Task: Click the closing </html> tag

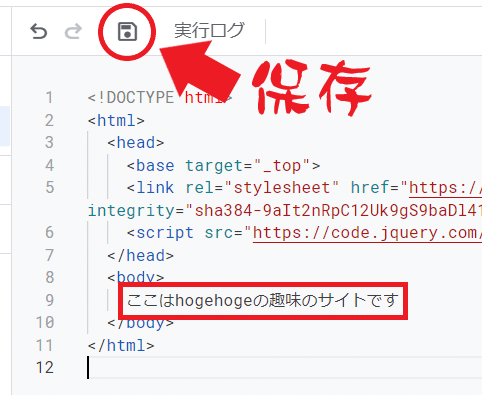Action: [121, 345]
